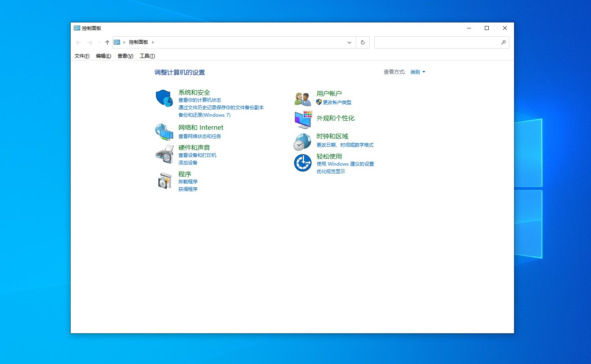Screen dimensions: 591x364
Task: Click the control panel title bar icon
Action: pos(77,28)
